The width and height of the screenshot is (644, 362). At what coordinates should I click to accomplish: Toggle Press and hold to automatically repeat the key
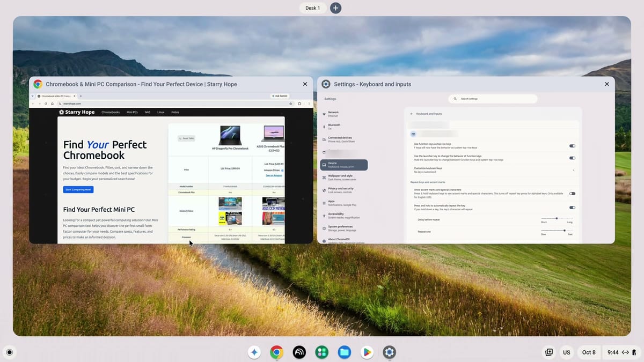pos(572,207)
